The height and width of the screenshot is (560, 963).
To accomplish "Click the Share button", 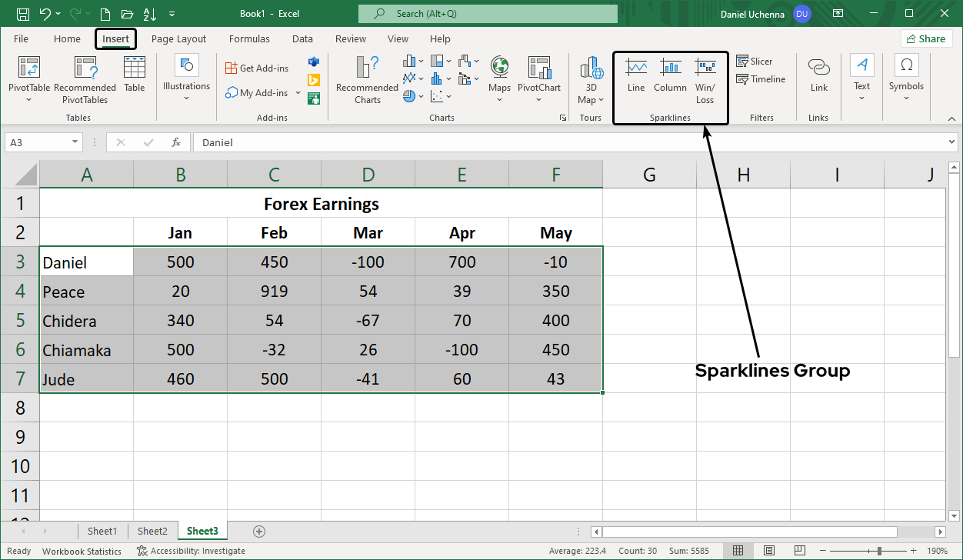I will coord(926,38).
